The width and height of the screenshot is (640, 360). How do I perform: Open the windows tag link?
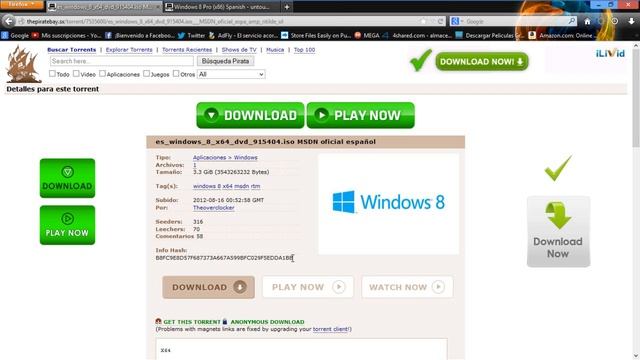[x=204, y=186]
